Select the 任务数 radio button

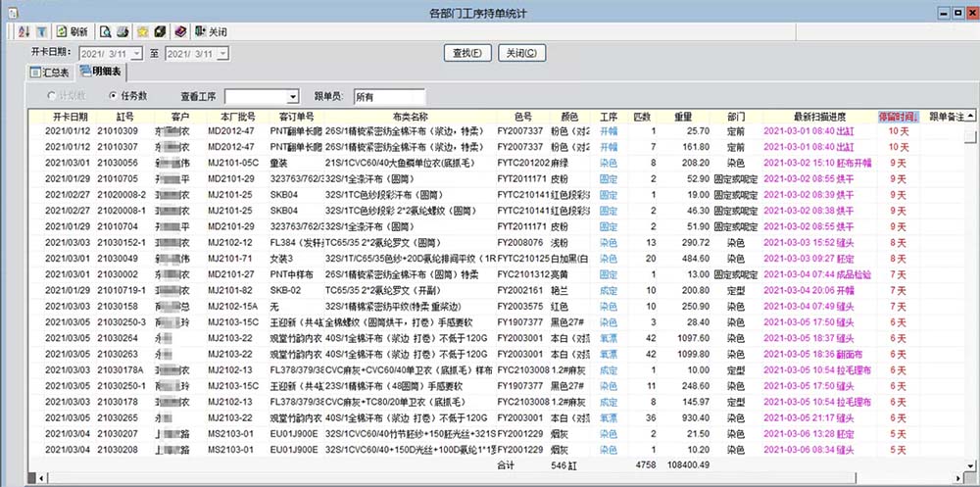[113, 96]
